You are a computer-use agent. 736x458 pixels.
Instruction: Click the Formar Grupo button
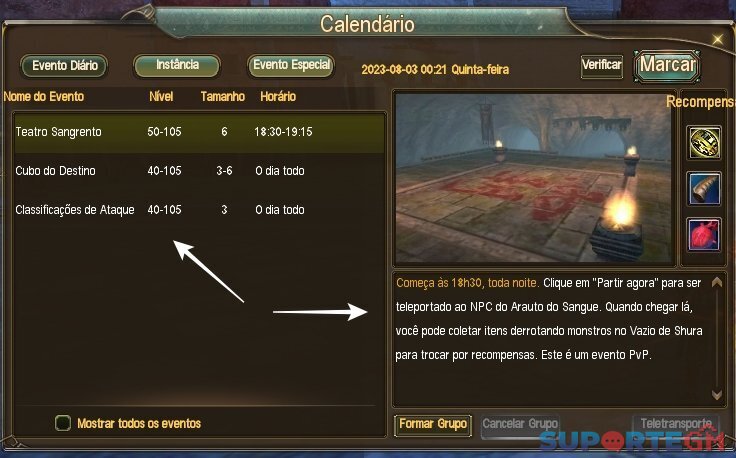(433, 425)
